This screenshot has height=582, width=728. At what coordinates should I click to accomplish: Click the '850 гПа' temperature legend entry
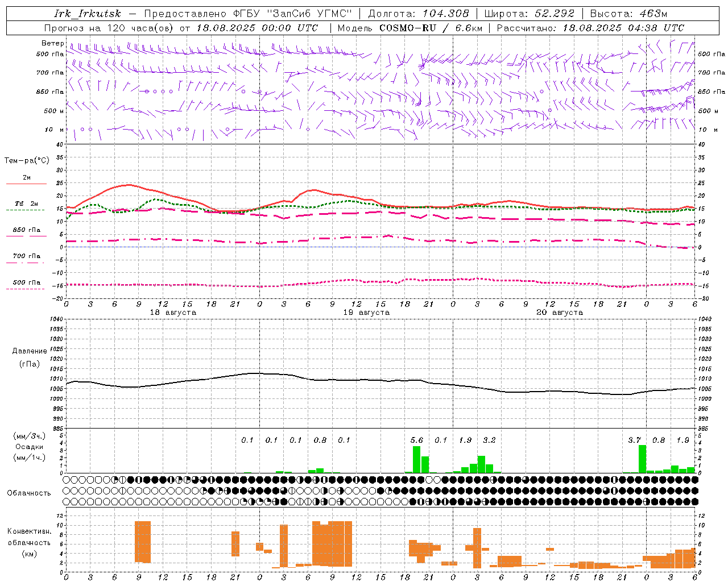pyautogui.click(x=27, y=230)
